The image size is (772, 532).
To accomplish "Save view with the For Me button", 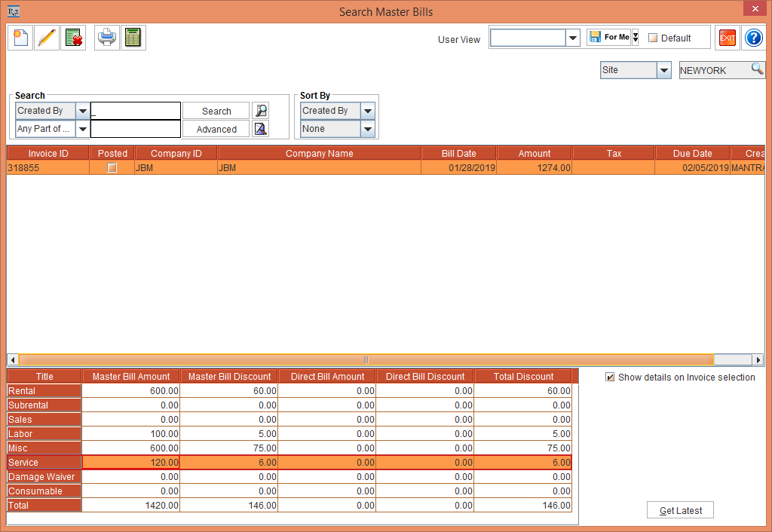I will [608, 36].
